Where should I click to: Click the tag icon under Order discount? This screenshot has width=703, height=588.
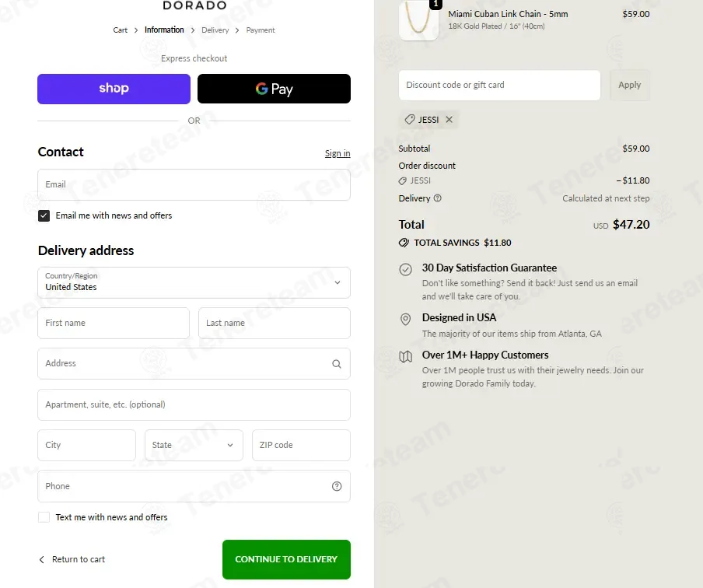point(403,180)
